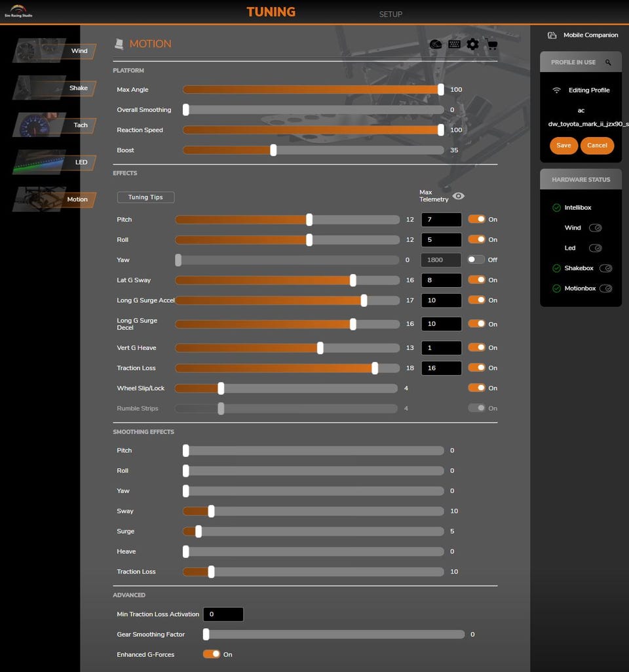Toggle Motionbox hardware status switch

pos(606,288)
